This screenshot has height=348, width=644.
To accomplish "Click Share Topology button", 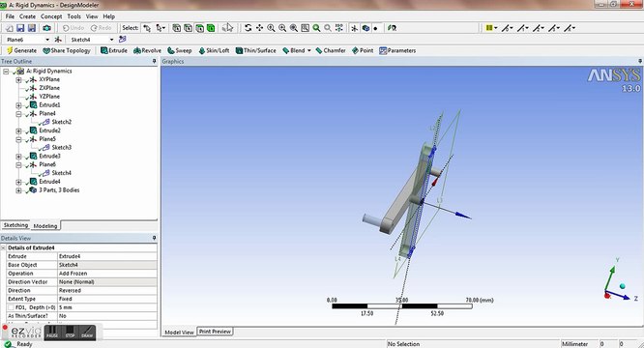I will point(67,50).
